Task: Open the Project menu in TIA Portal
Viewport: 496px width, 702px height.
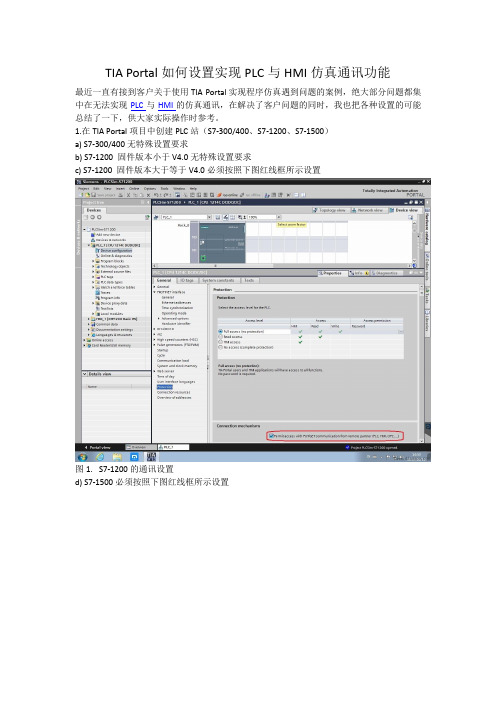Action: (x=84, y=188)
